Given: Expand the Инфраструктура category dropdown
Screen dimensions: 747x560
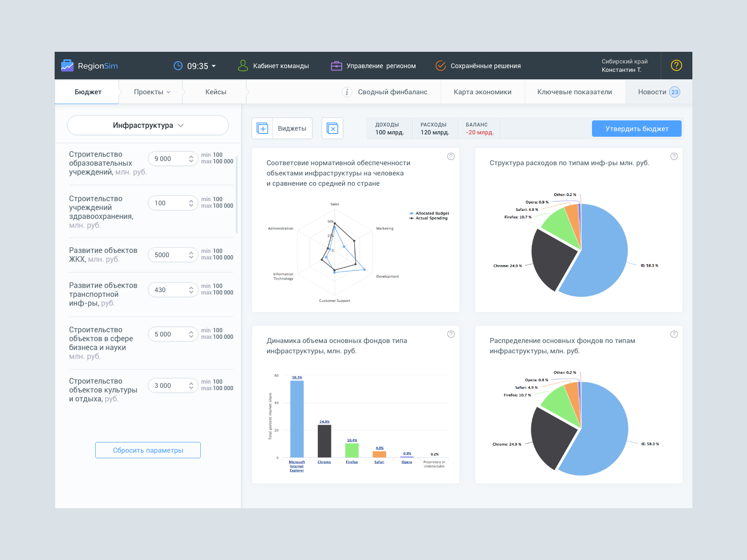Looking at the screenshot, I should click(x=148, y=125).
